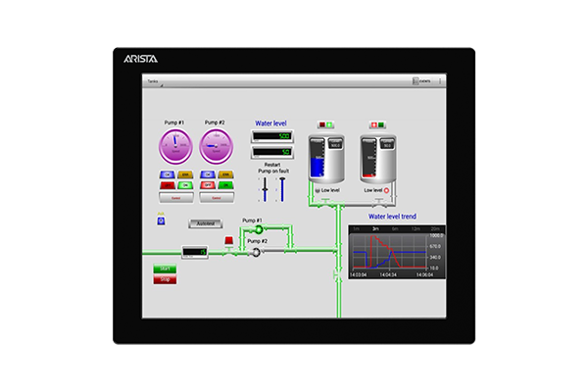Click the red alarm beacon on the pipe

[x=229, y=240]
